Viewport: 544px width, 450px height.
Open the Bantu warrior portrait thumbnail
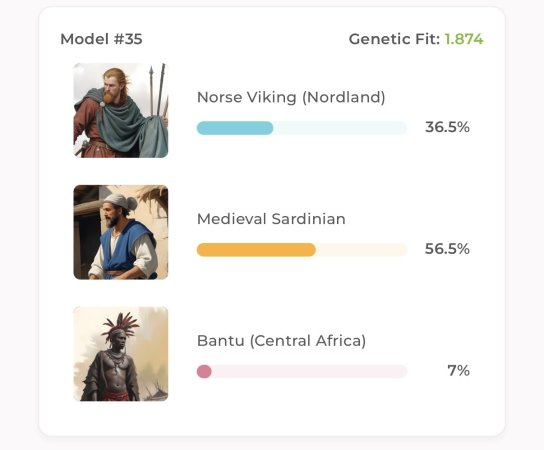click(121, 354)
